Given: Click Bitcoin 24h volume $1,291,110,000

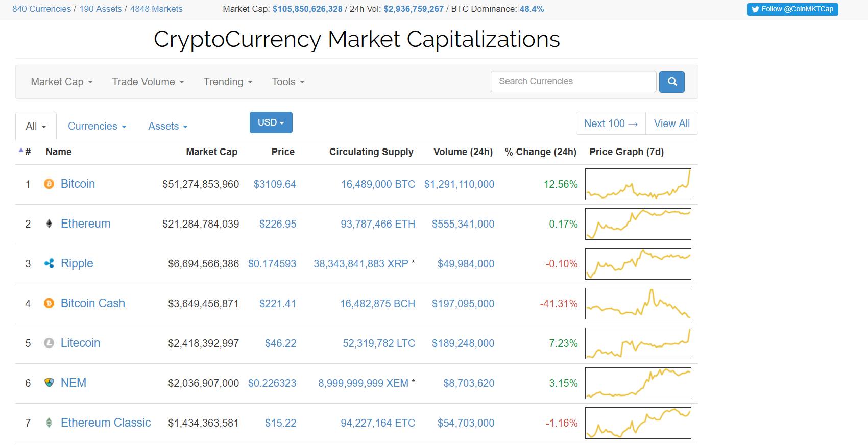Looking at the screenshot, I should coord(459,184).
